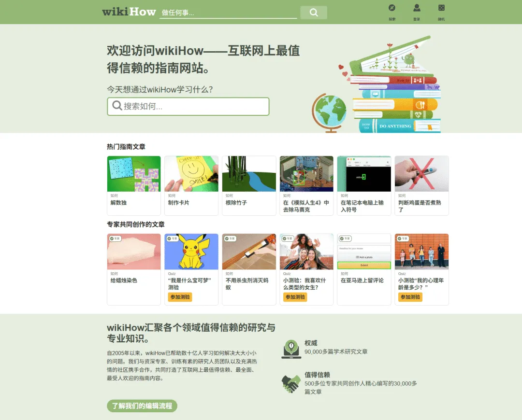Open “我是什么宝可梦”测验 title
Image resolution: width=522 pixels, height=420 pixels.
point(189,284)
